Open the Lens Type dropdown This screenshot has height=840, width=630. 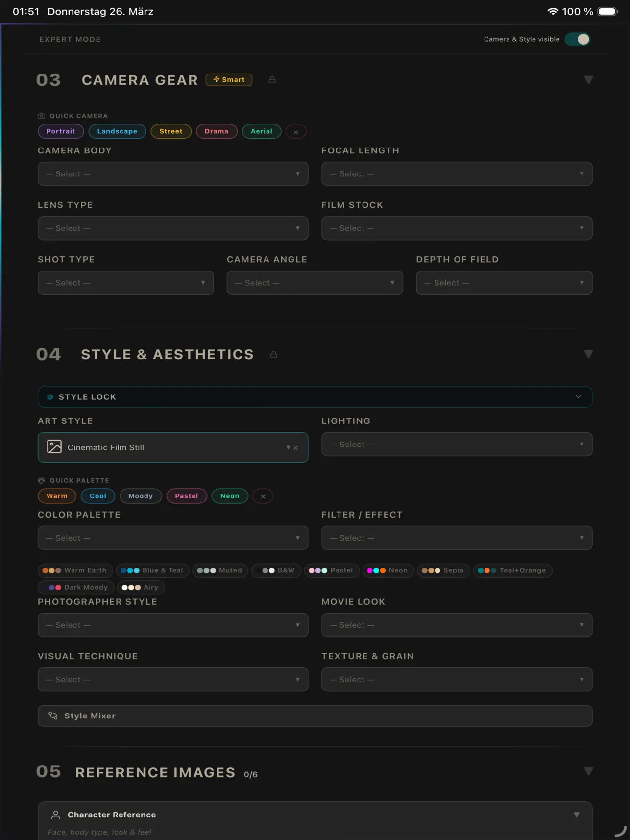click(173, 228)
